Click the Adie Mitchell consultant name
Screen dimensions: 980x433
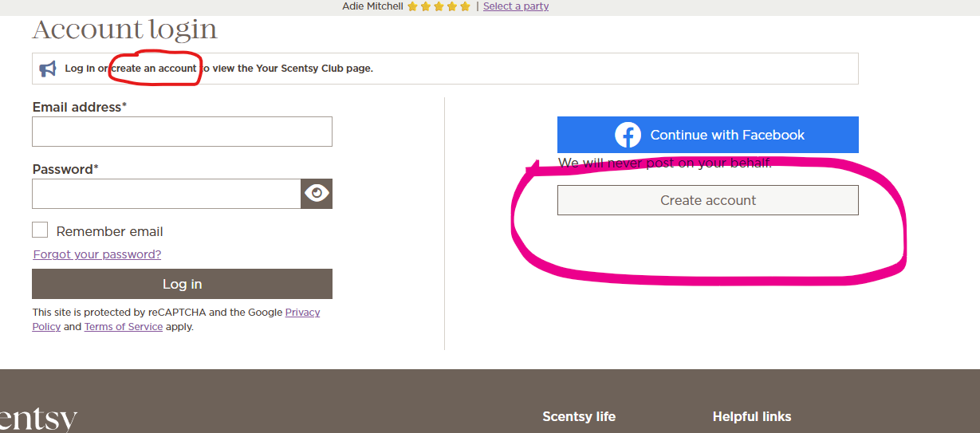(373, 6)
